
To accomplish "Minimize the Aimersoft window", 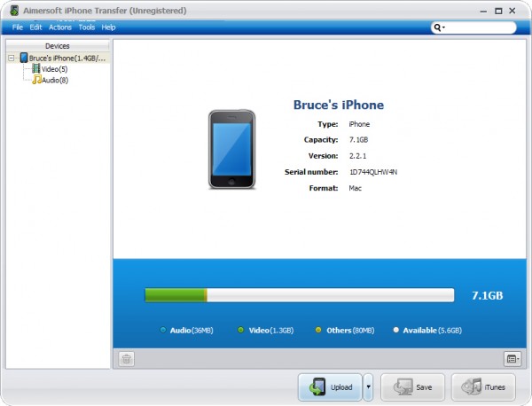I will (x=483, y=12).
